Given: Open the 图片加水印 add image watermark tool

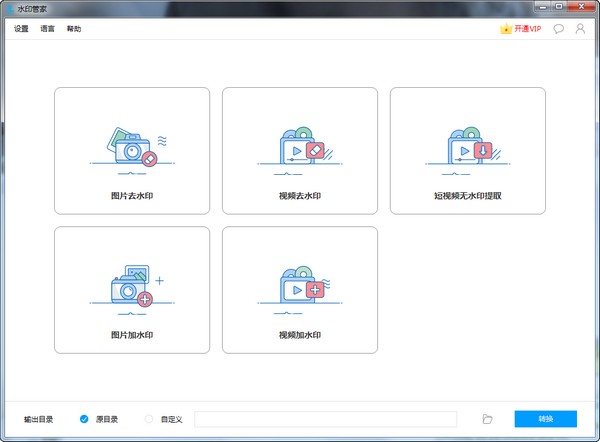Looking at the screenshot, I should tap(132, 288).
